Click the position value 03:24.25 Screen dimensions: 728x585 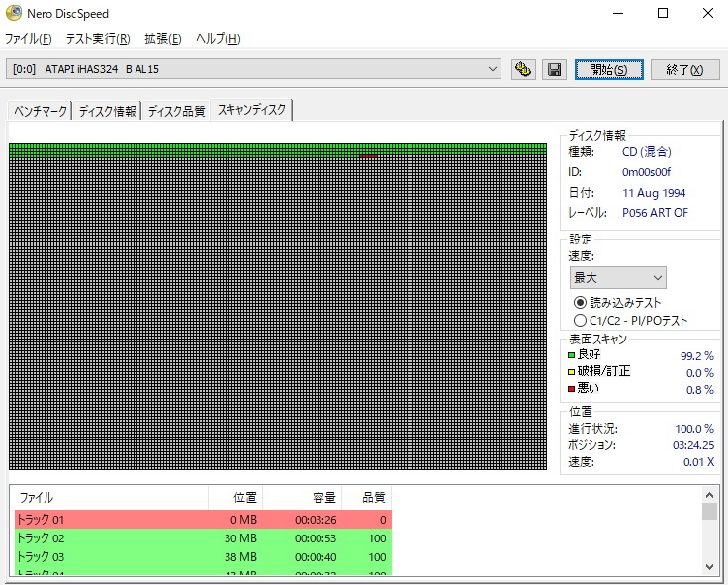click(693, 445)
